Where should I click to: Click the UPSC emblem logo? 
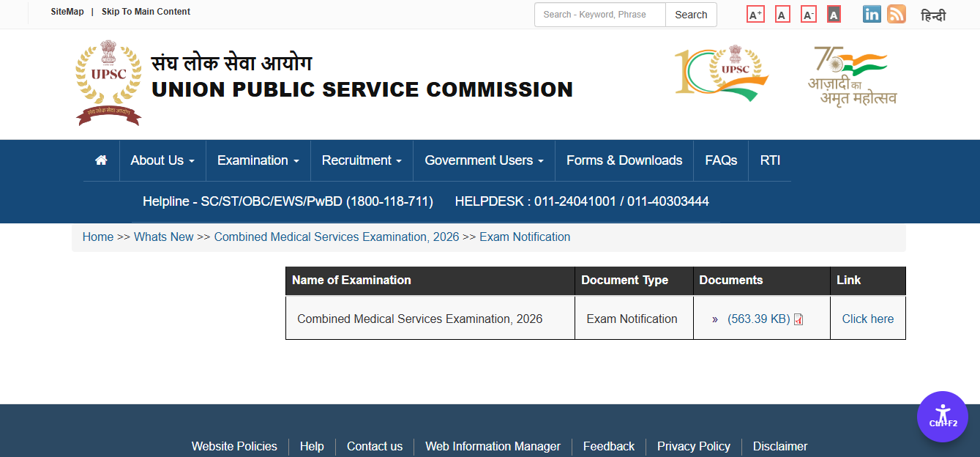pyautogui.click(x=108, y=81)
